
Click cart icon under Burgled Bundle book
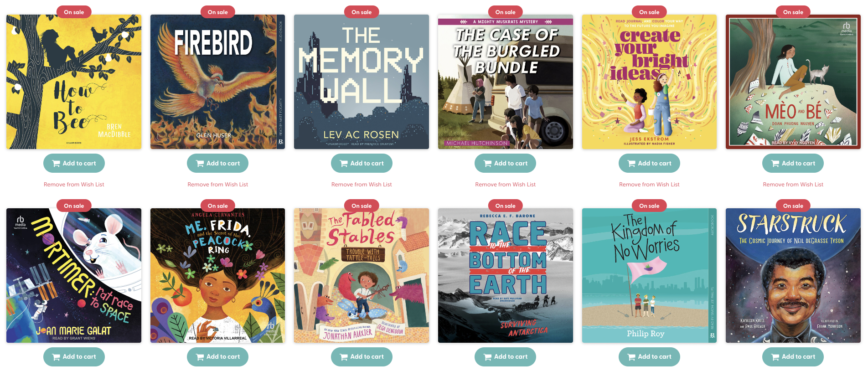pos(488,164)
